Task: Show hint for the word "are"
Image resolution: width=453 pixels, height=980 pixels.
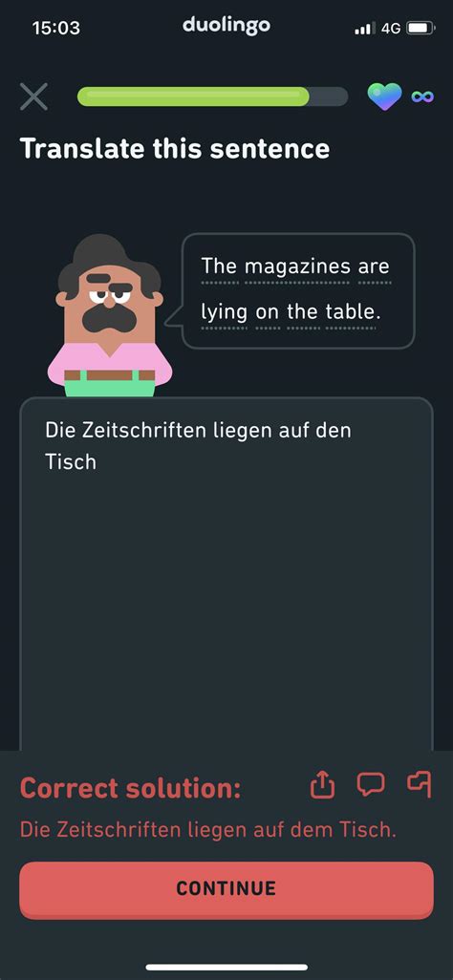Action: tap(374, 266)
